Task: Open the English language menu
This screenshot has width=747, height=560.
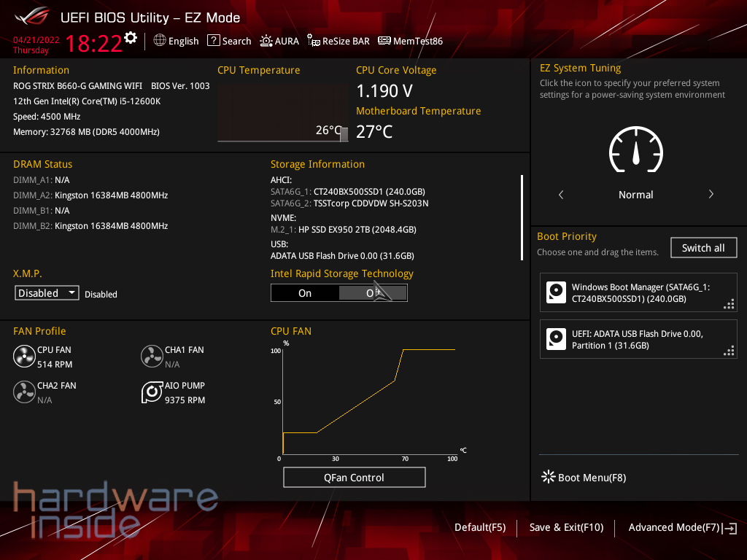Action: (176, 42)
